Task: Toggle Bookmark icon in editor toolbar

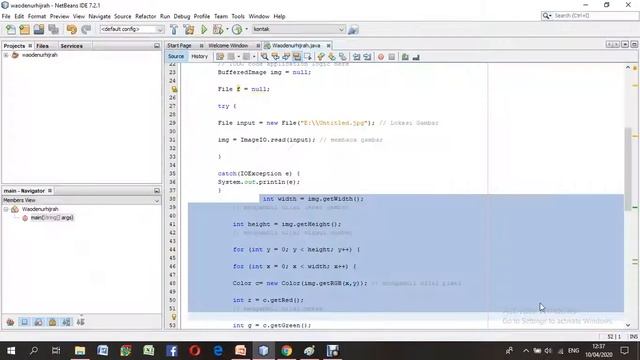Action: coord(342,57)
